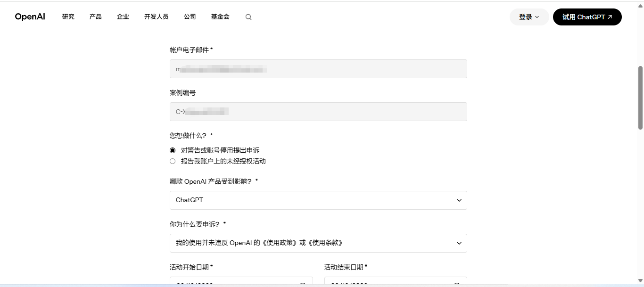Open the appeal reason dropdown
Viewport: 644px width, 287px height.
coord(318,243)
